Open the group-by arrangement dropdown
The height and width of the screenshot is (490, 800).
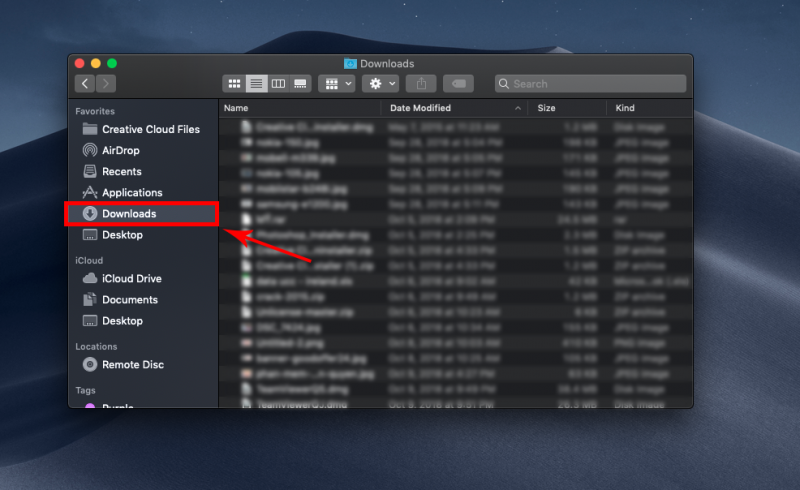click(x=336, y=84)
